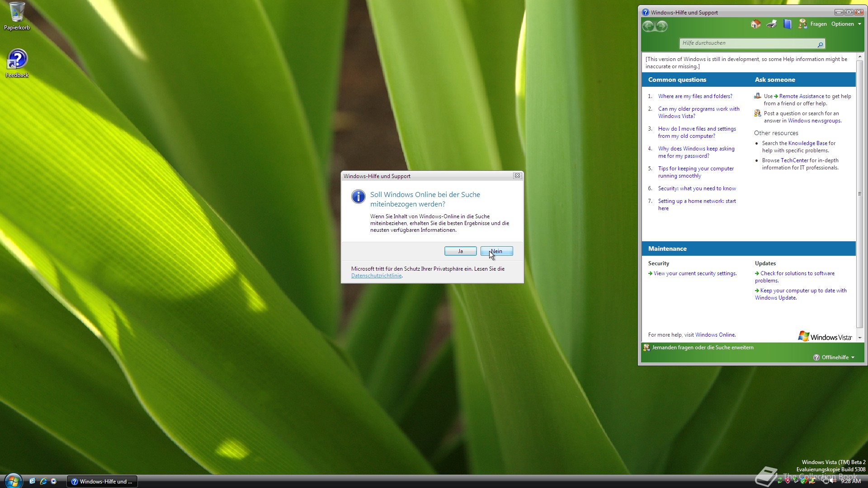Open the Windows Online link
Viewport: 868px width, 488px height.
(715, 335)
